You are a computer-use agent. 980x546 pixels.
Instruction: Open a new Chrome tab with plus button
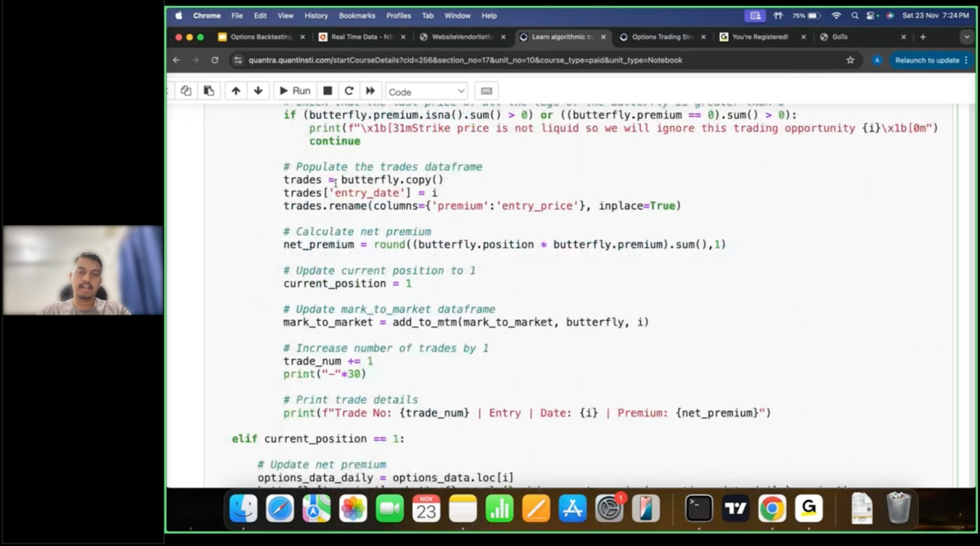923,37
